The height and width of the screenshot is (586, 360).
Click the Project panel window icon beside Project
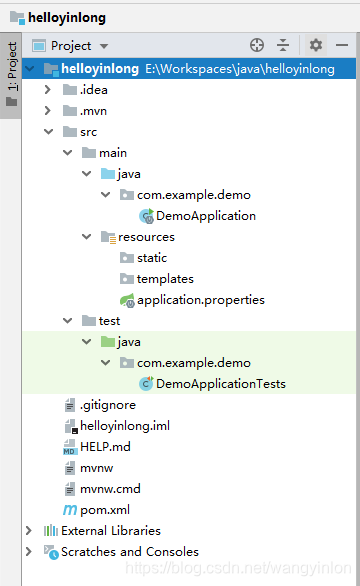pos(39,46)
